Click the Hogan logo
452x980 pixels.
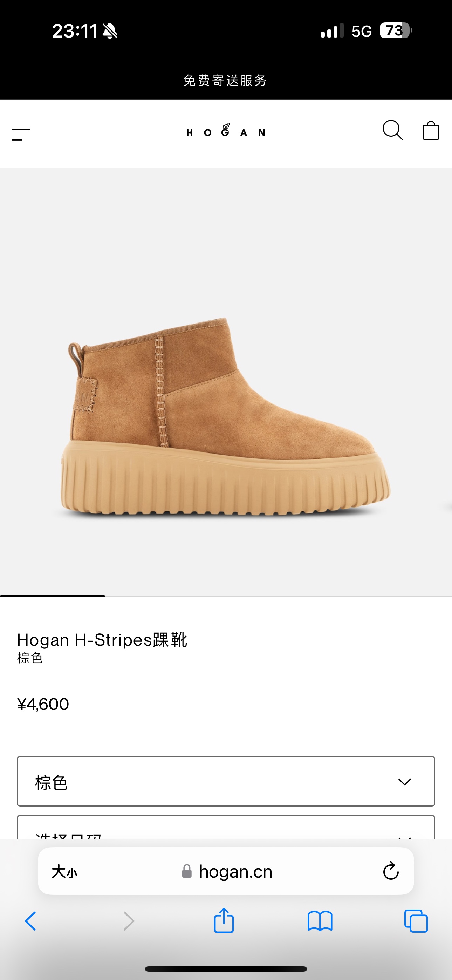226,130
